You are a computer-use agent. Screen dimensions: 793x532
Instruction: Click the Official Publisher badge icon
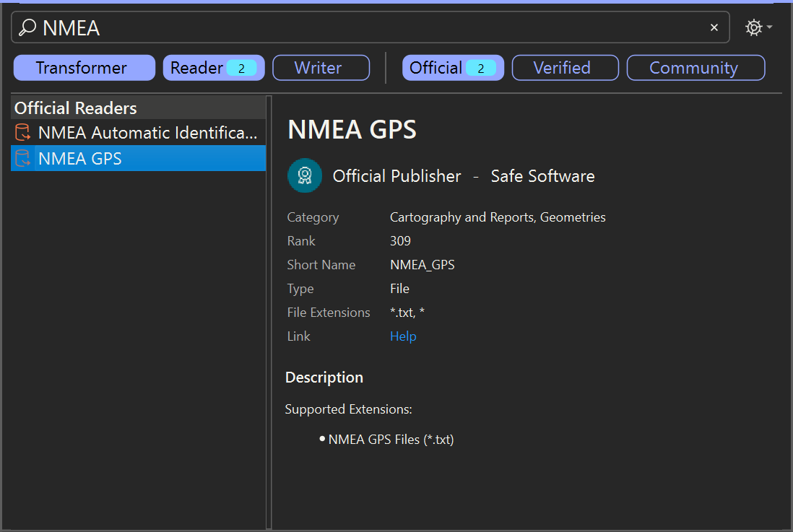305,175
